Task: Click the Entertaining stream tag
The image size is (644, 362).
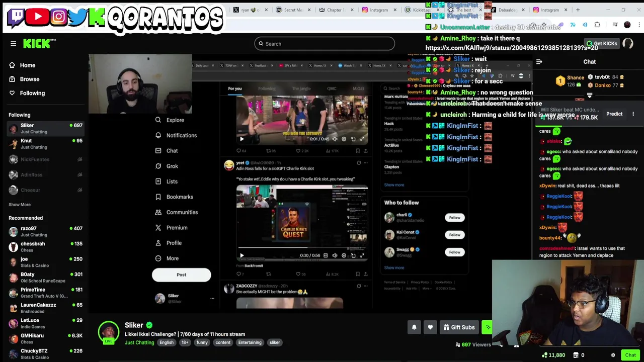Action: pos(250,342)
